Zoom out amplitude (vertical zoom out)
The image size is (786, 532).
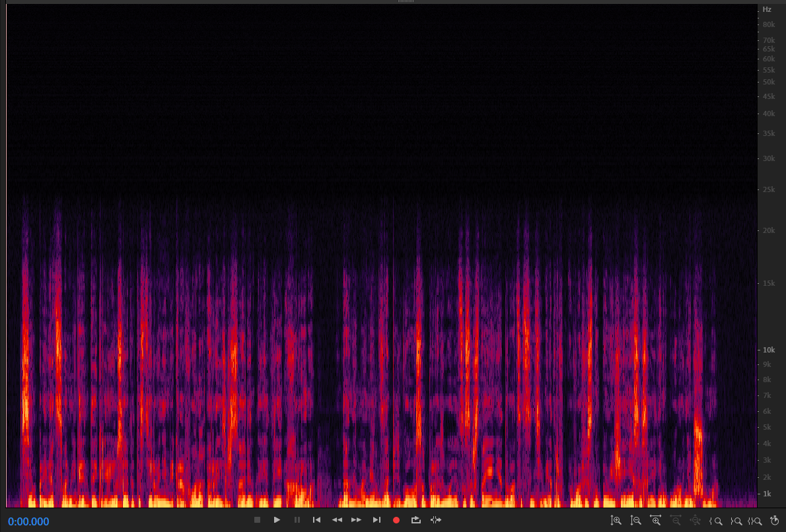click(635, 521)
